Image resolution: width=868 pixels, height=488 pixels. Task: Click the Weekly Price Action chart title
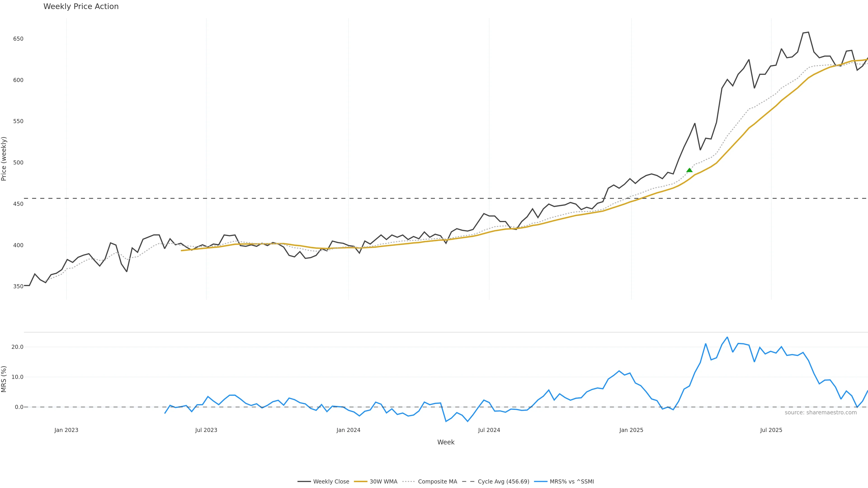tap(81, 6)
